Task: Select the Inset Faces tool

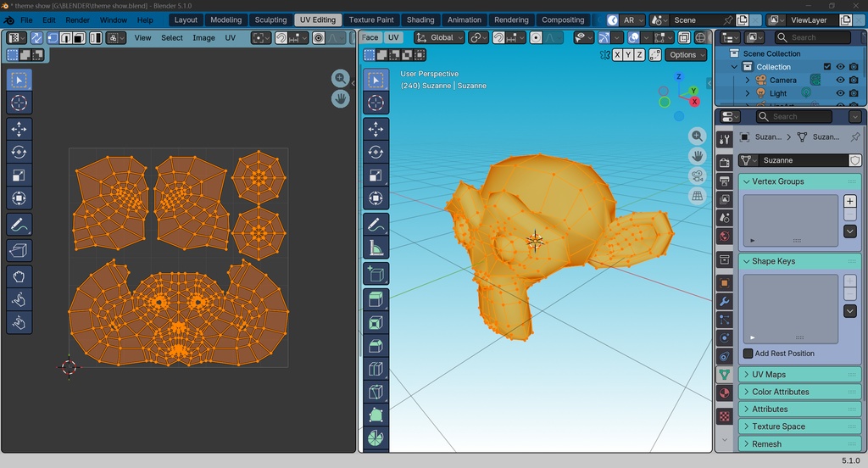Action: (376, 323)
